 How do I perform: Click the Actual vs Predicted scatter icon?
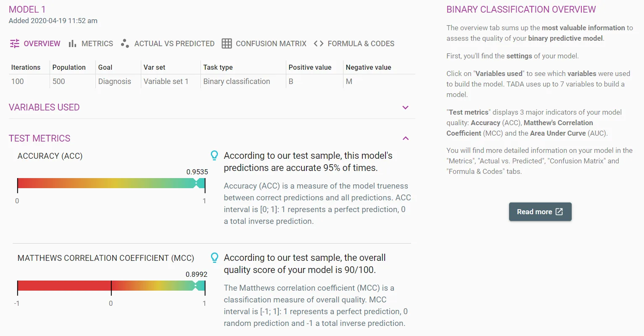click(x=124, y=44)
